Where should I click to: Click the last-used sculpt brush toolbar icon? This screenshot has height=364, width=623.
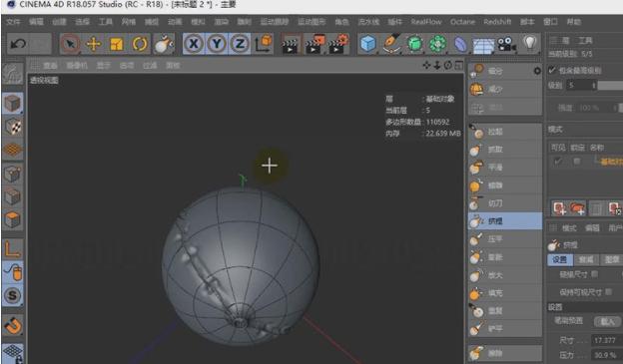(x=164, y=43)
